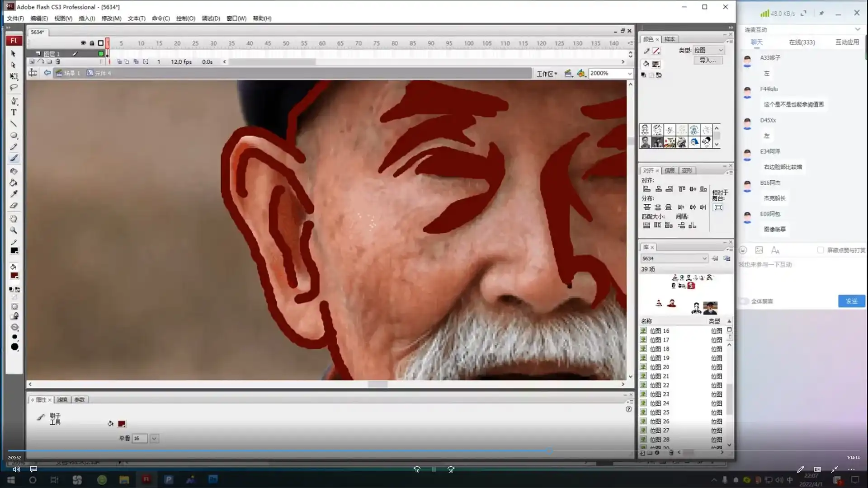The height and width of the screenshot is (488, 868).
Task: Switch to the 样本 swatches tab
Action: tap(670, 39)
